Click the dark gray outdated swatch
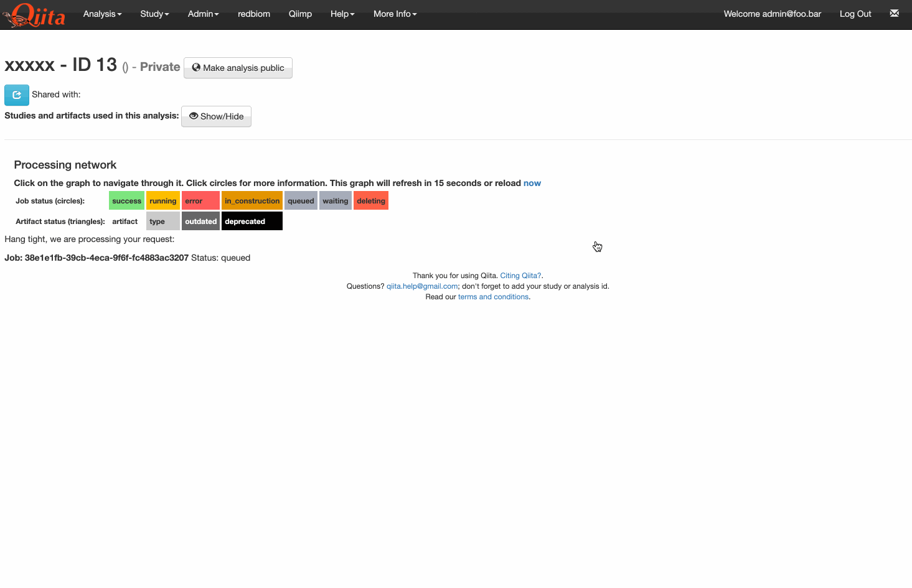912x588 pixels. pos(200,222)
